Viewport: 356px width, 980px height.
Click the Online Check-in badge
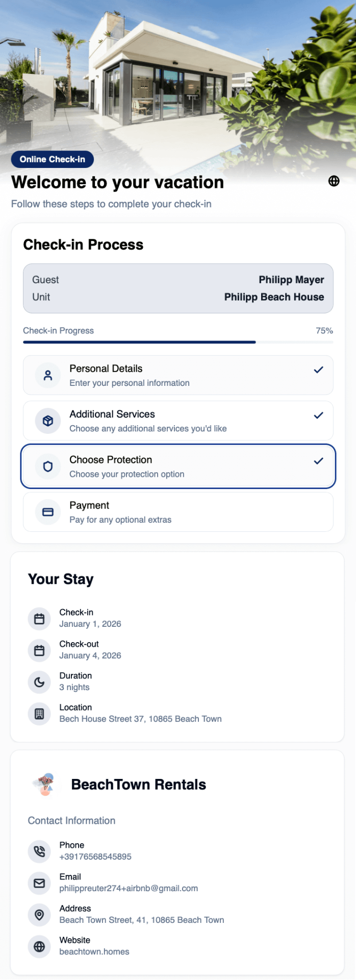pos(53,159)
